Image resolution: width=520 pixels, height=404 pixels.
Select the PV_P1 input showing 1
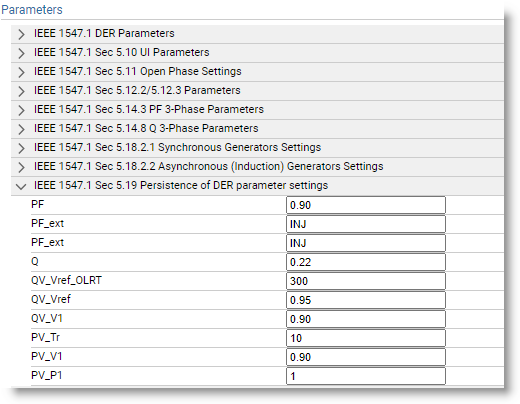tap(366, 376)
